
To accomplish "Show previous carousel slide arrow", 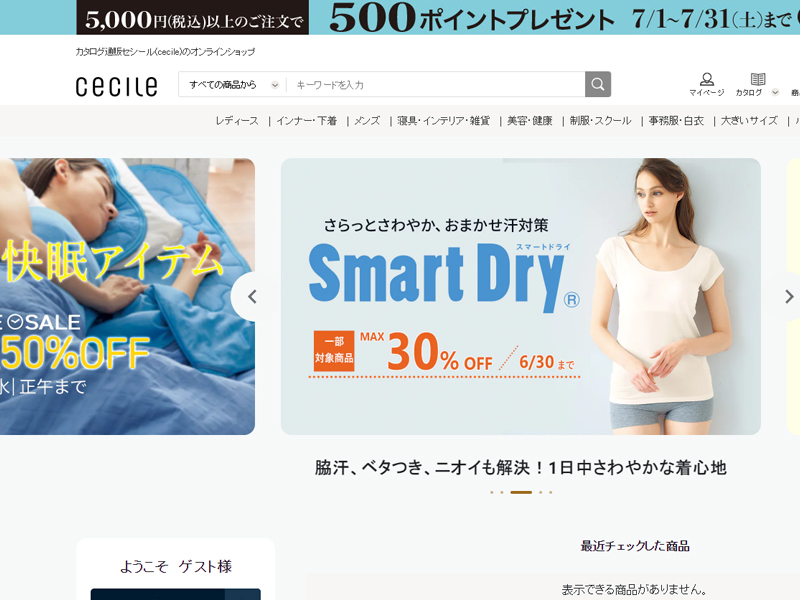I will click(252, 296).
